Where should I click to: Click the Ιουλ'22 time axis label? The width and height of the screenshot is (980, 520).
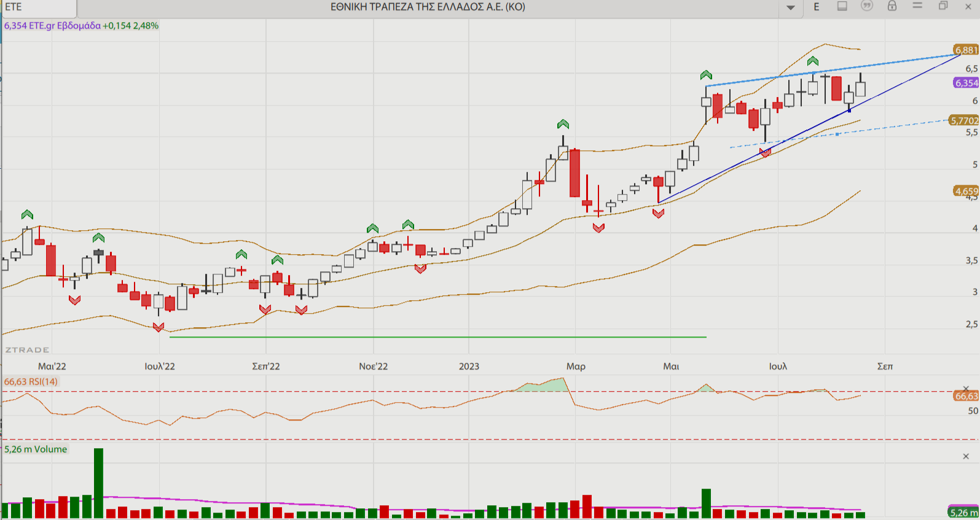click(160, 367)
